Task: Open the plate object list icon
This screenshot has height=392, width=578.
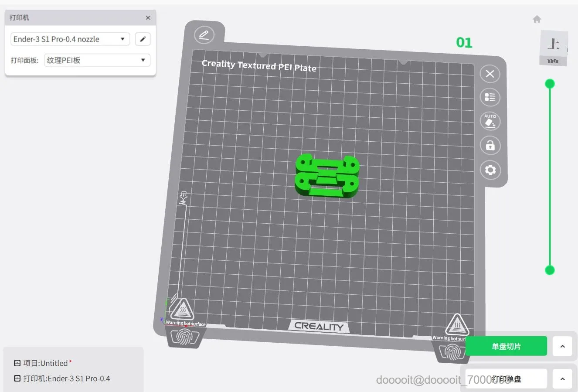Action: click(x=490, y=97)
